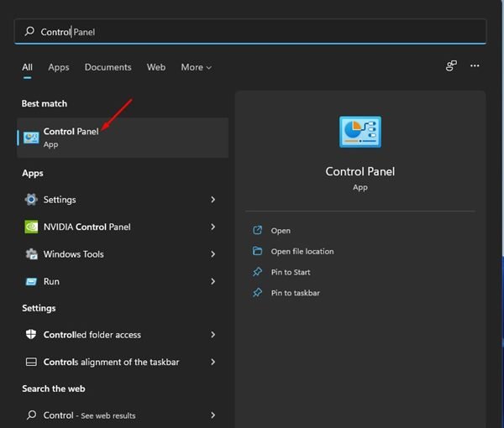Screen dimensions: 504x428
Task: Click the Controlled folder access shield icon
Action: click(31, 335)
